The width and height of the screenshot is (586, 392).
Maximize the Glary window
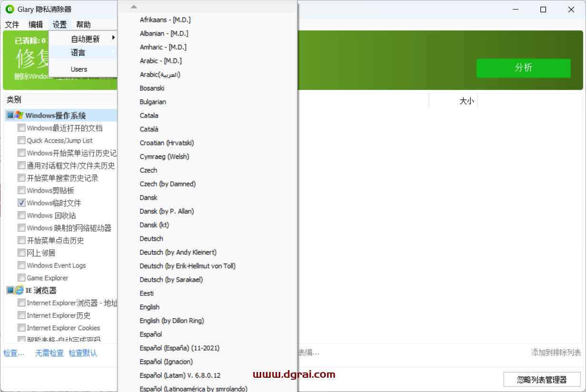[543, 10]
